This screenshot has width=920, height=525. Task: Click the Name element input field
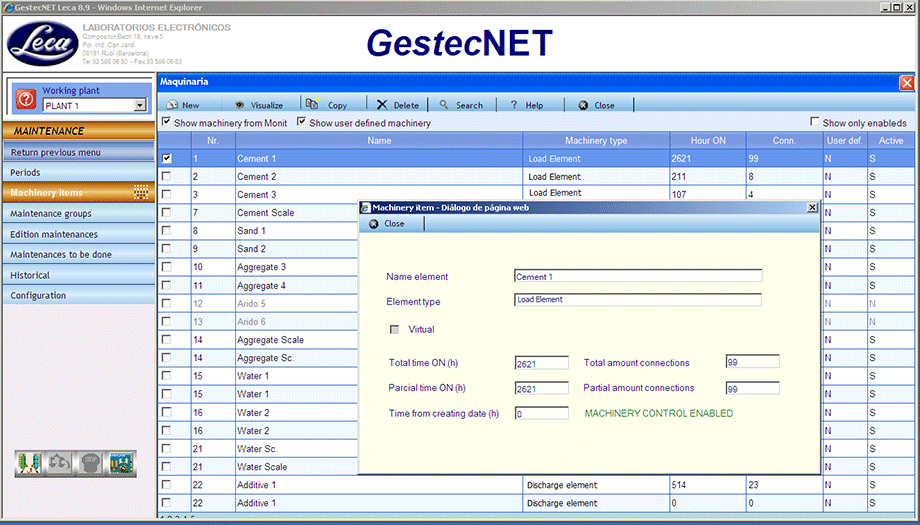pos(638,276)
